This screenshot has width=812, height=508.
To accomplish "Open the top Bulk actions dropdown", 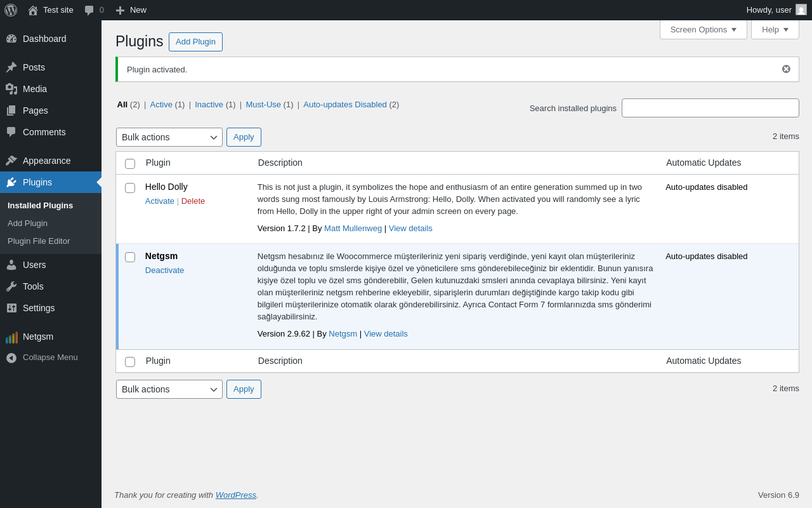I will click(x=169, y=137).
